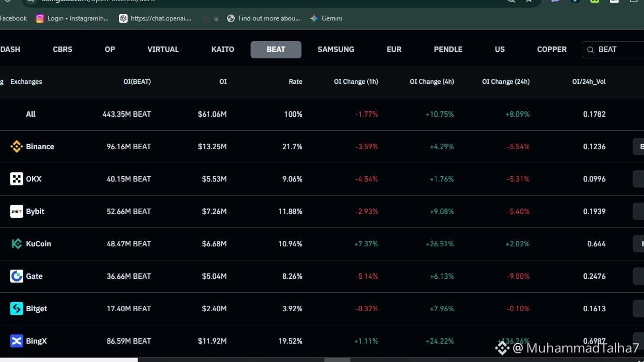
Task: Open the Instagram bookmark icon
Action: pyautogui.click(x=40, y=18)
